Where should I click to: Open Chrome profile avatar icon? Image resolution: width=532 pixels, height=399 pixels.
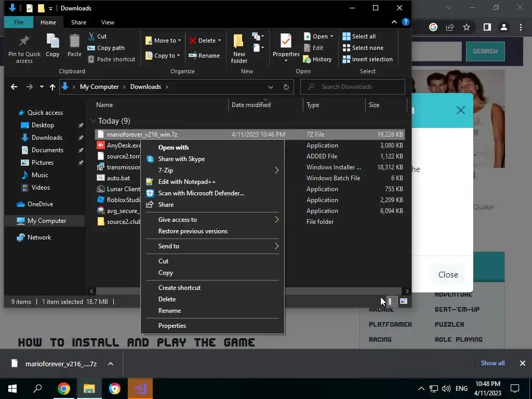[504, 27]
